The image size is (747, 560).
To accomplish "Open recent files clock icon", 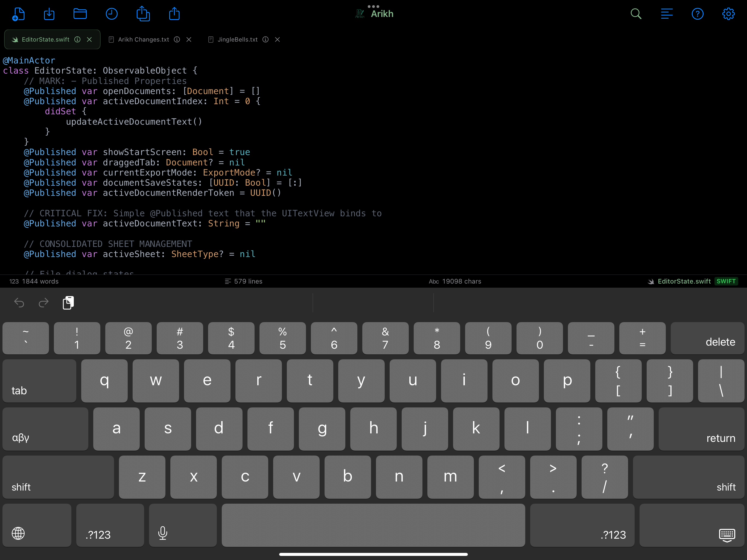I will tap(112, 14).
